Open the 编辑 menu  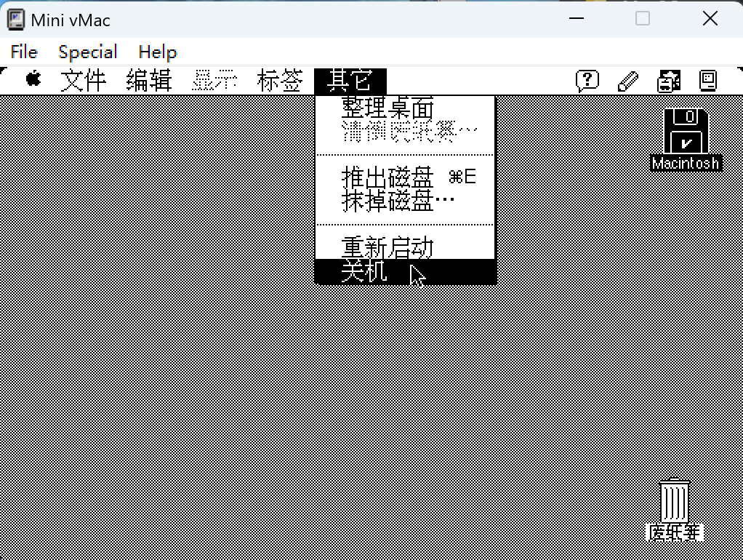(x=148, y=81)
